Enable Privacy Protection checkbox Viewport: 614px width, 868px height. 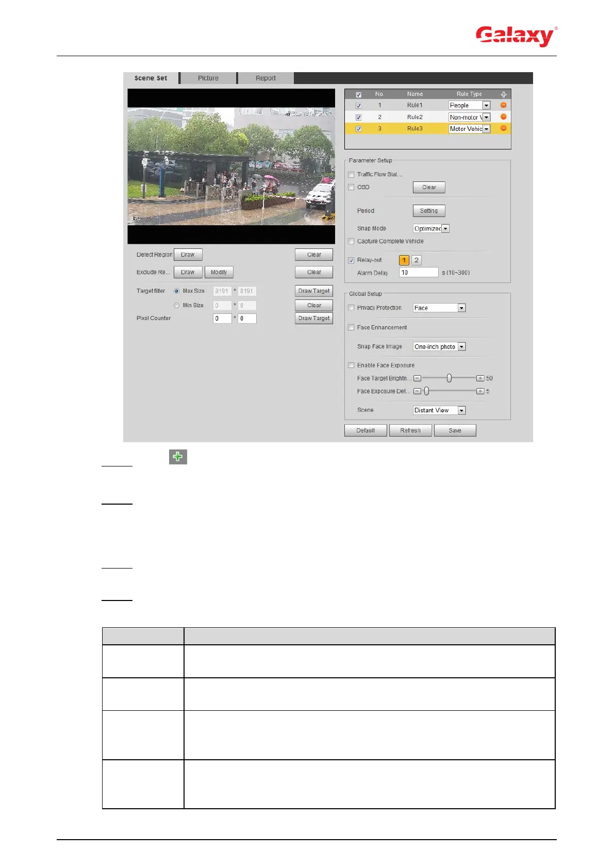click(351, 308)
